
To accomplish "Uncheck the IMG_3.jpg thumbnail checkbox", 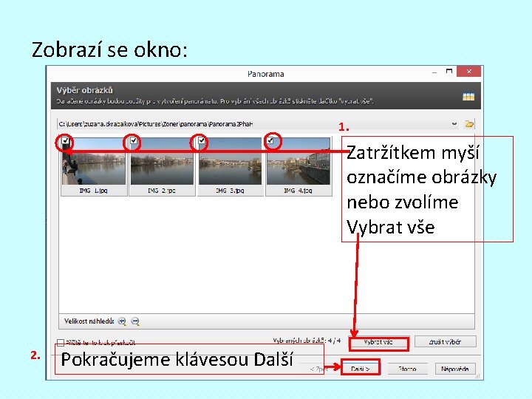I will 202,140.
